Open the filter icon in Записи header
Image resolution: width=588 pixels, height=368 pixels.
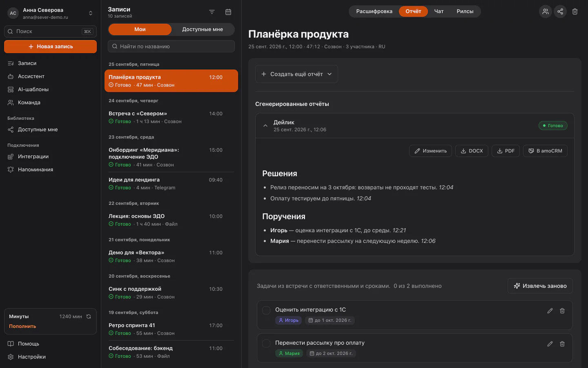tap(212, 12)
